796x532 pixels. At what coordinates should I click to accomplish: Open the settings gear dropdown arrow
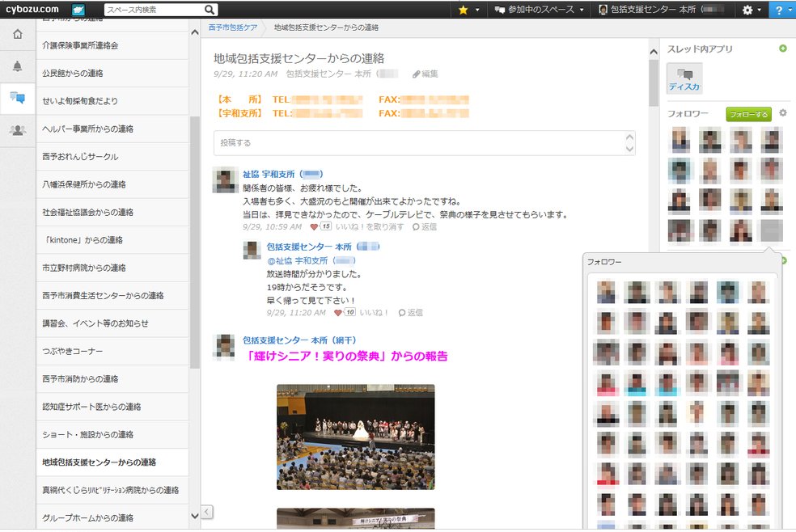click(759, 10)
